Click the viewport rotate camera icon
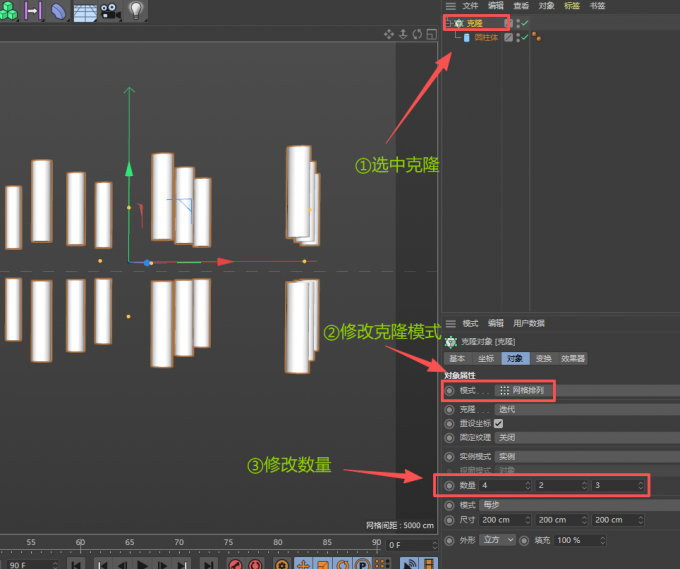Screen dimensions: 680x569 (417, 34)
